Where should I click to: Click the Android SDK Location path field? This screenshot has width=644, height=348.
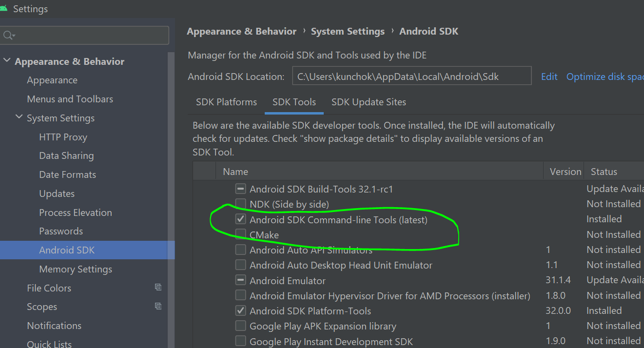(412, 76)
